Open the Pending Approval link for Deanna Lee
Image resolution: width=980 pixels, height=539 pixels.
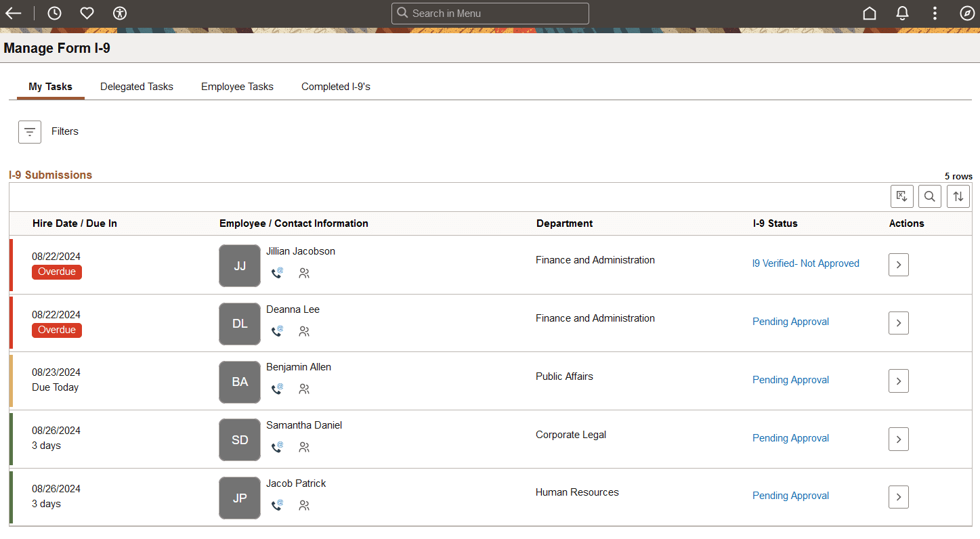tap(790, 322)
